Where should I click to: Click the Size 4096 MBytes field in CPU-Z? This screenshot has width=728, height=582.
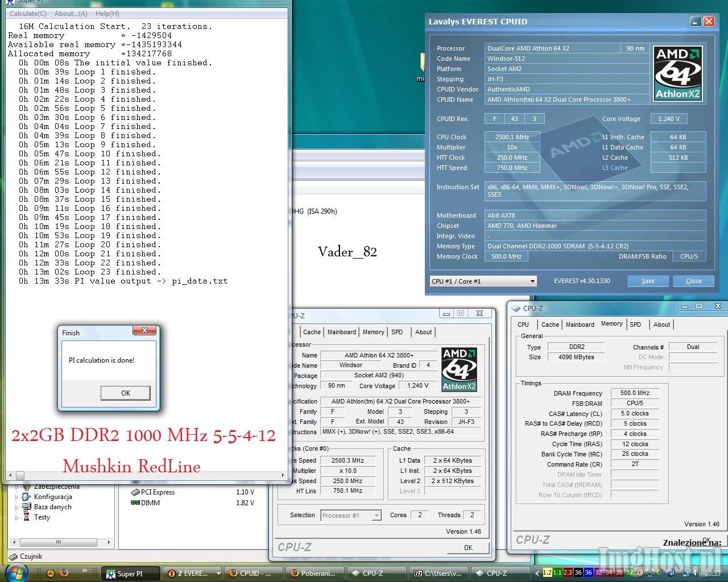point(577,357)
